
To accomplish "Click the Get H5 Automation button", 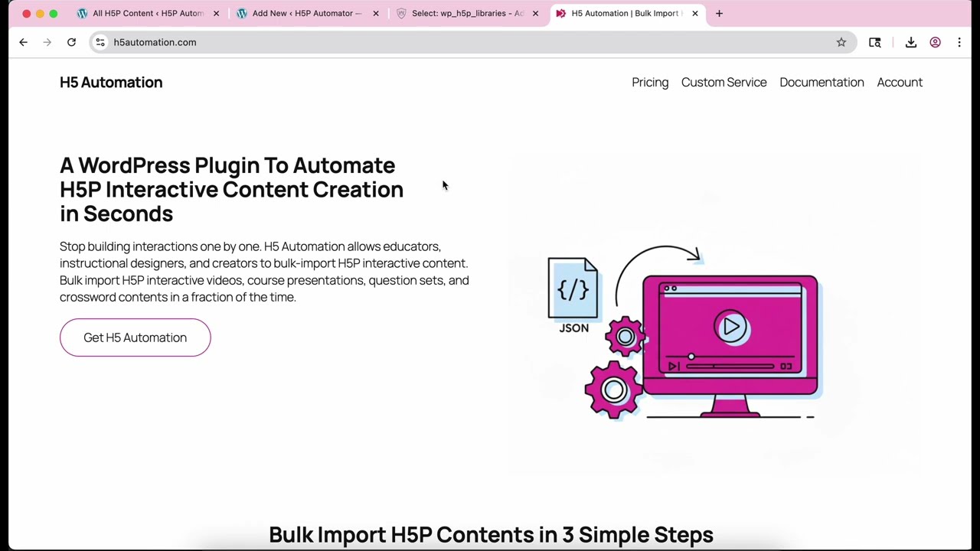I will 135,337.
